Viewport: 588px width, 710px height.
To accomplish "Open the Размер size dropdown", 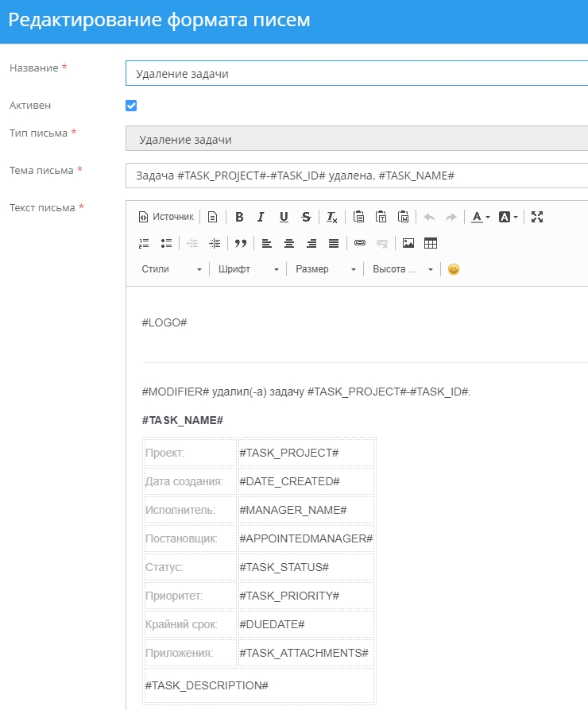I will (x=326, y=269).
